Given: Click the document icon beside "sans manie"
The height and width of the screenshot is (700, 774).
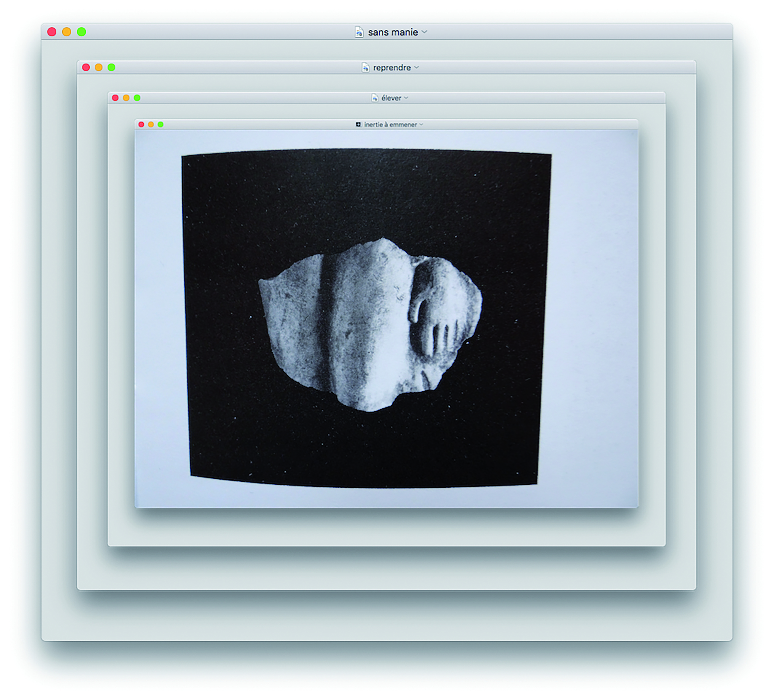Looking at the screenshot, I should [x=359, y=32].
